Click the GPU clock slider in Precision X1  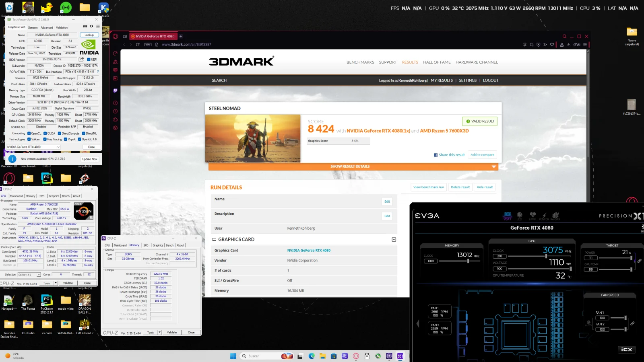539,256
